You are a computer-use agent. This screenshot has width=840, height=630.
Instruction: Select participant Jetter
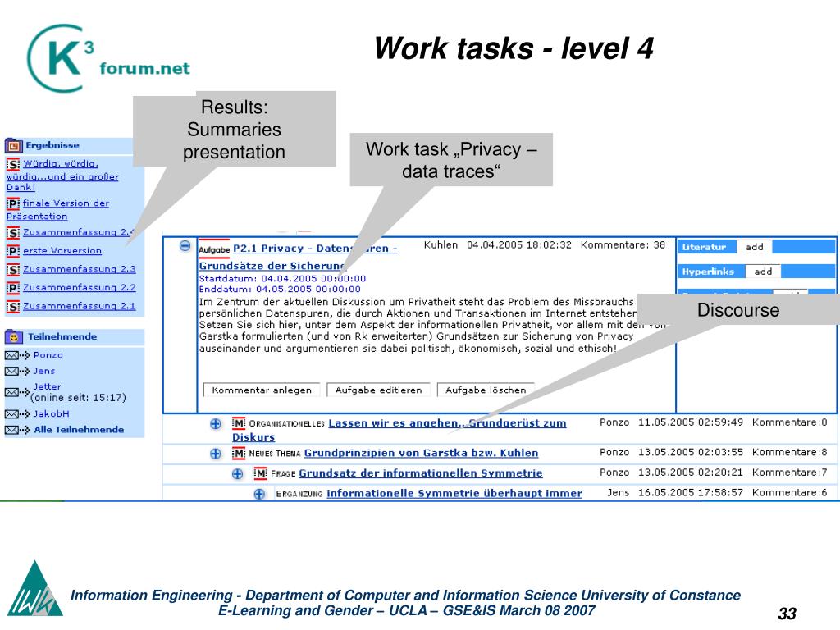(47, 386)
